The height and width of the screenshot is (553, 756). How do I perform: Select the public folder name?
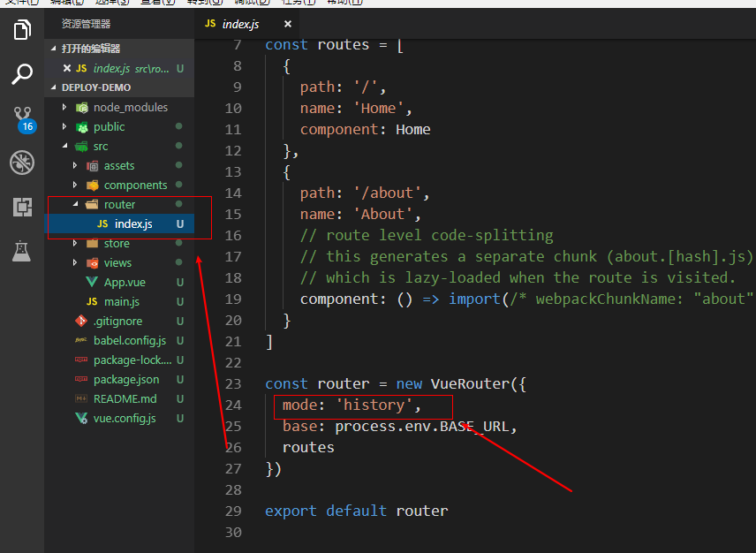coord(109,127)
